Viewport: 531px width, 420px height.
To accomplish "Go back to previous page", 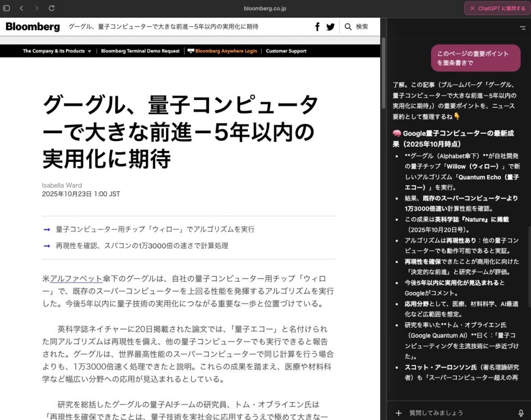I will coord(21,8).
